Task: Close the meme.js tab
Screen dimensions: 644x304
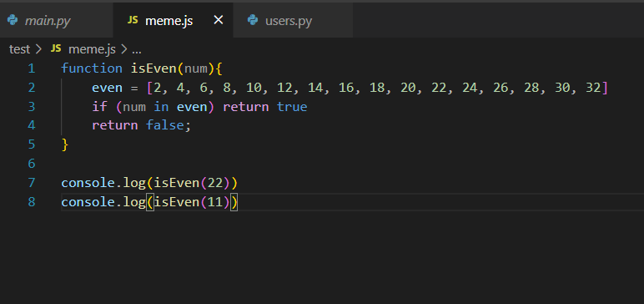Action: pos(219,20)
